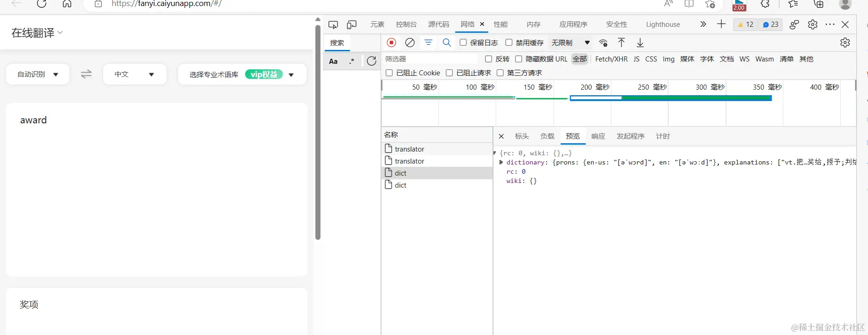Clear the network log
This screenshot has height=335, width=868.
410,43
